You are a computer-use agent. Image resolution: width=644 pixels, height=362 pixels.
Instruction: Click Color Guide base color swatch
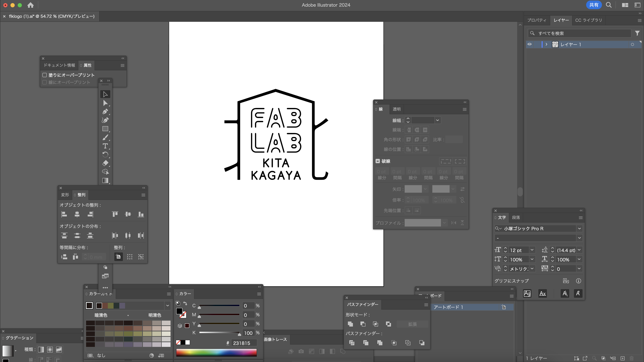tap(89, 306)
